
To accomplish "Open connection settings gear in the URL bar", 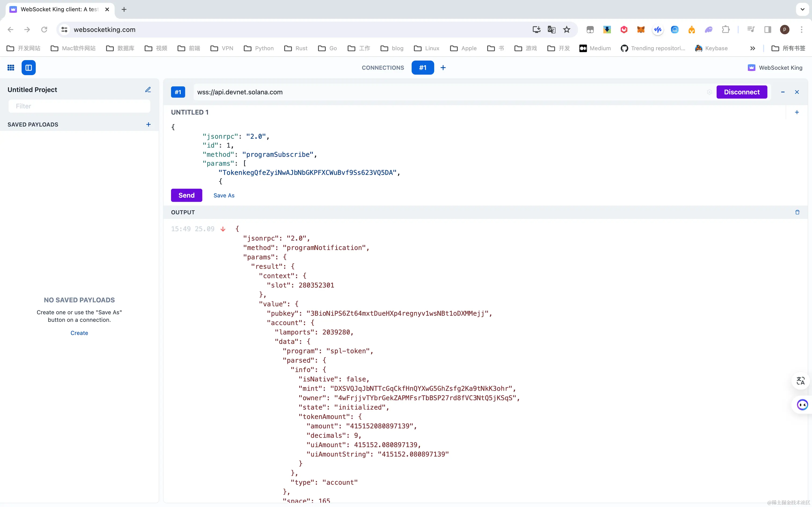I will (709, 92).
